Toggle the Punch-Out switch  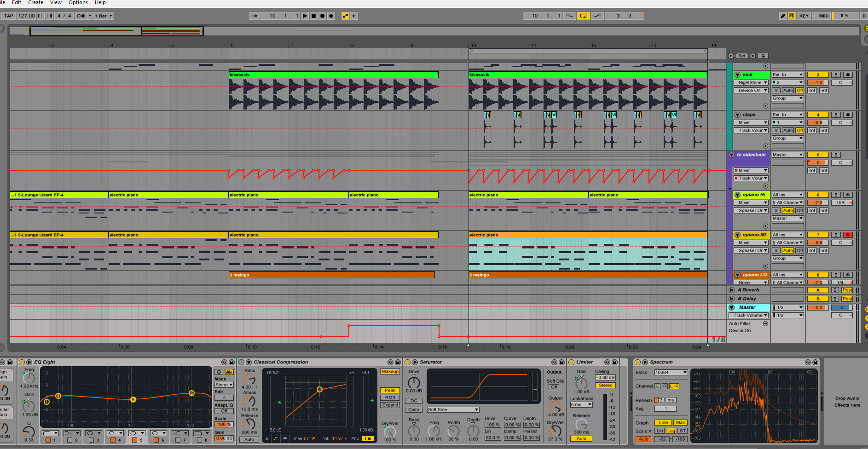tap(597, 16)
